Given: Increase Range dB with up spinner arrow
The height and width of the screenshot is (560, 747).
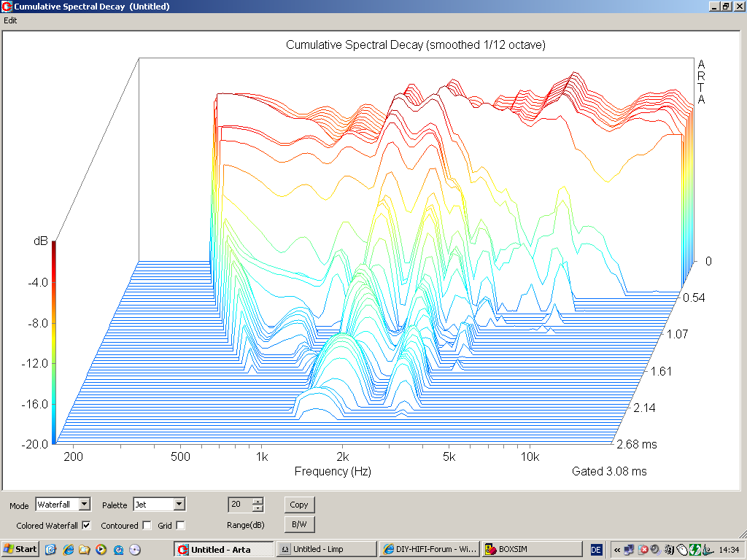Looking at the screenshot, I should [258, 501].
